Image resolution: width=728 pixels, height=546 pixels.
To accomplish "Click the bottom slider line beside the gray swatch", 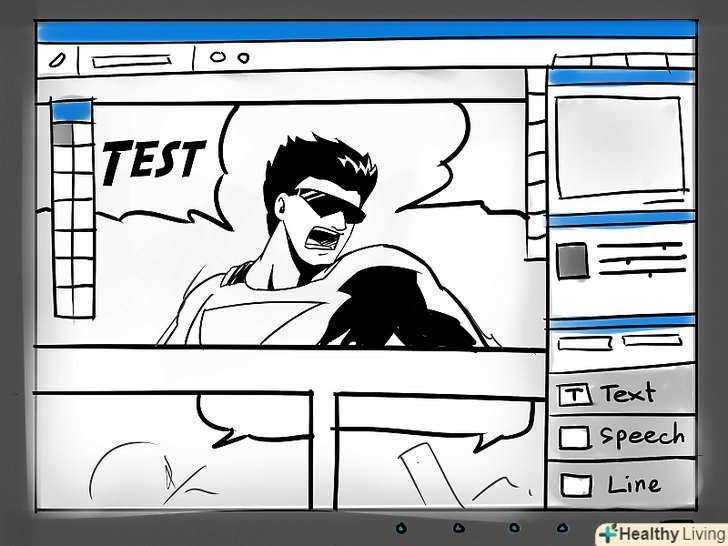I will click(x=642, y=272).
